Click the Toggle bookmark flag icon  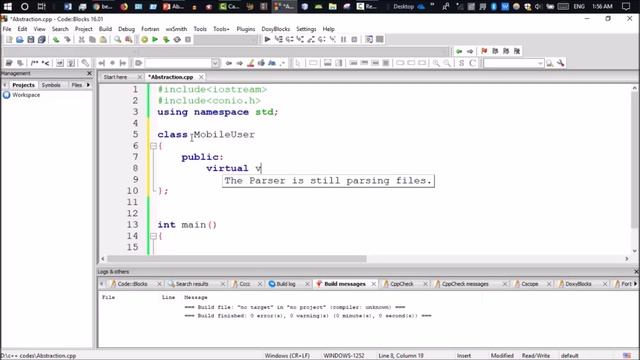point(484,51)
